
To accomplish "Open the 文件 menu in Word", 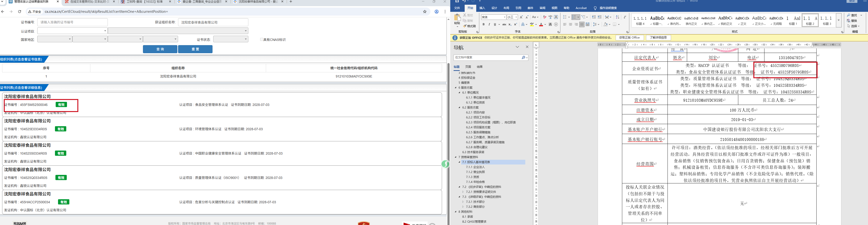I will coord(457,8).
